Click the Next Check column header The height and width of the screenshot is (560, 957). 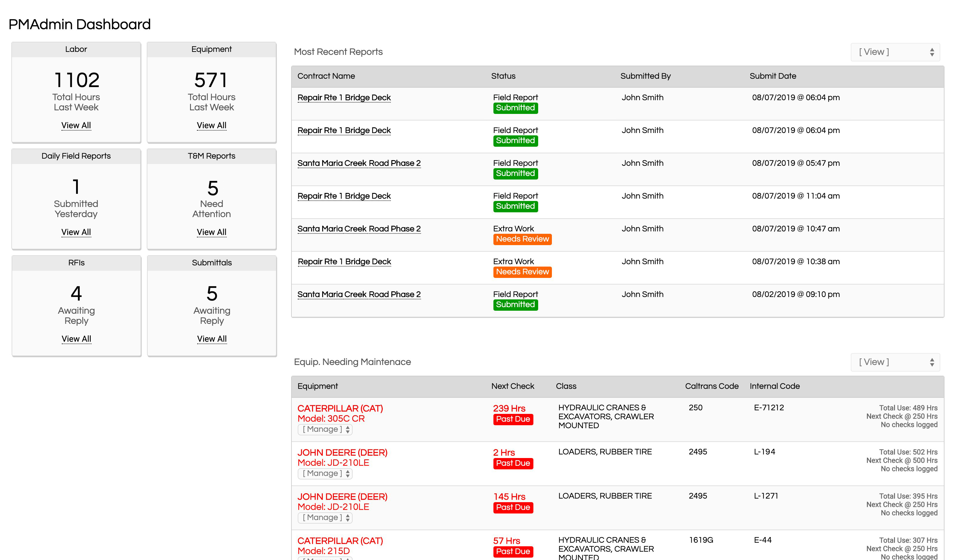(x=513, y=386)
